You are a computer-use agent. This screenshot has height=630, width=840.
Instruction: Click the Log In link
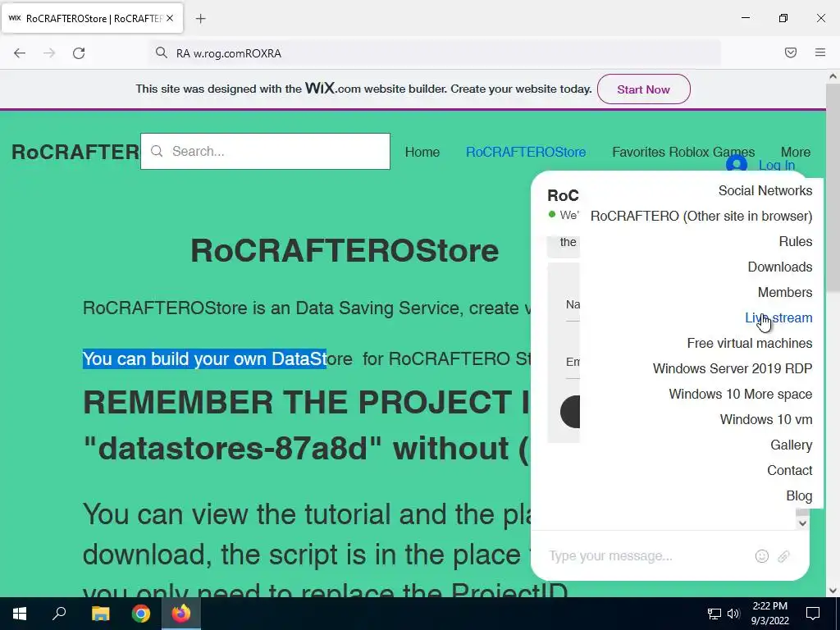pyautogui.click(x=777, y=165)
